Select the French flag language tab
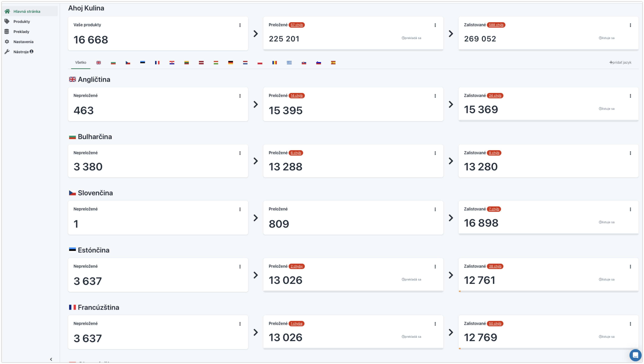The width and height of the screenshot is (644, 364). point(157,62)
